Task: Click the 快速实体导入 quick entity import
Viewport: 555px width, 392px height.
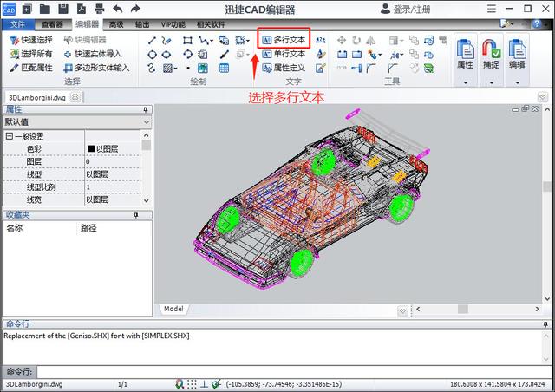Action: 95,54
